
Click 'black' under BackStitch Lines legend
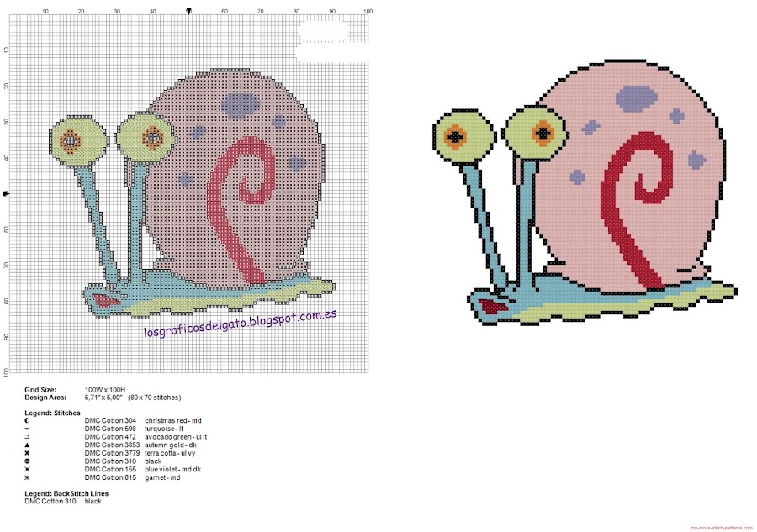(93, 502)
